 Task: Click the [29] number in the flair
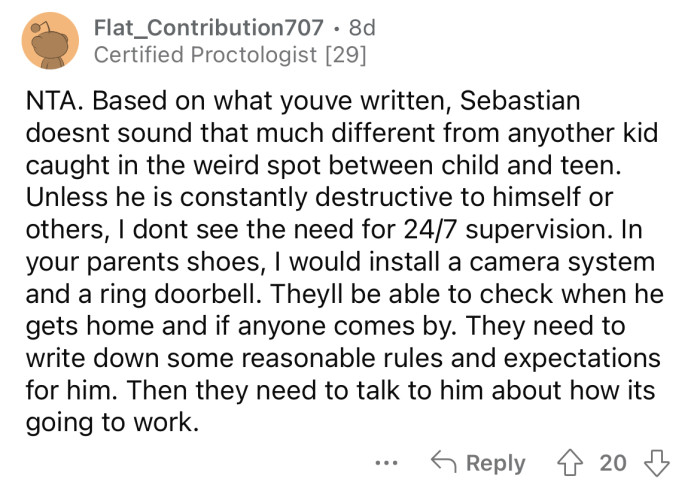click(x=346, y=55)
